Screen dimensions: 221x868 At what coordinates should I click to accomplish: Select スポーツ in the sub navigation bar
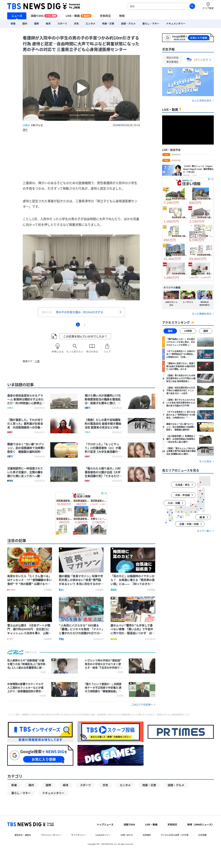pos(62,24)
